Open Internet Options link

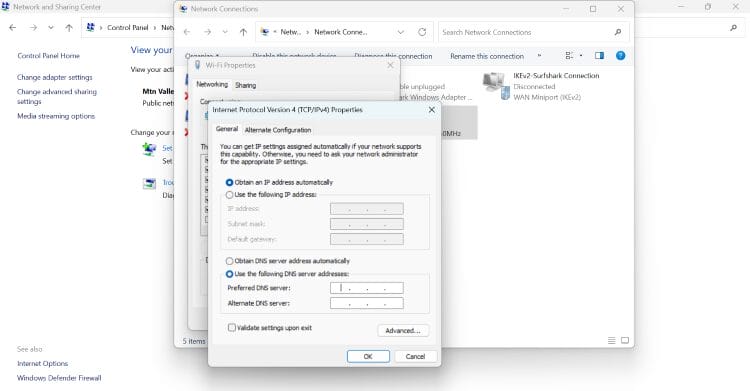pyautogui.click(x=43, y=364)
